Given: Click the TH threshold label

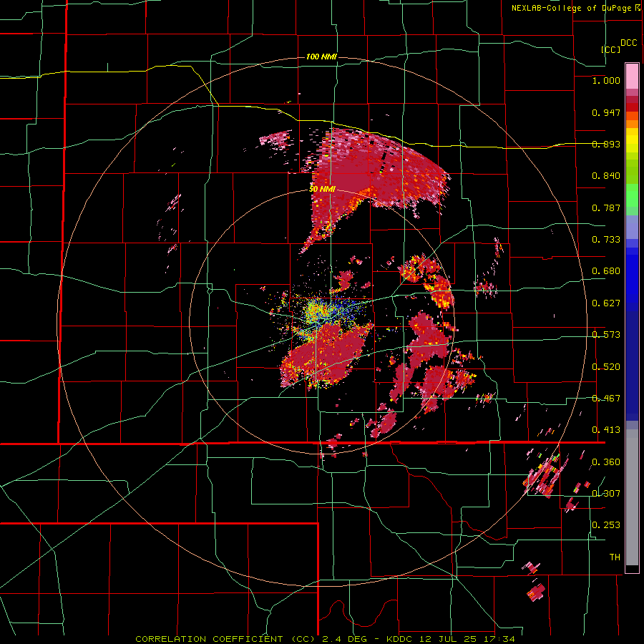Looking at the screenshot, I should point(615,557).
